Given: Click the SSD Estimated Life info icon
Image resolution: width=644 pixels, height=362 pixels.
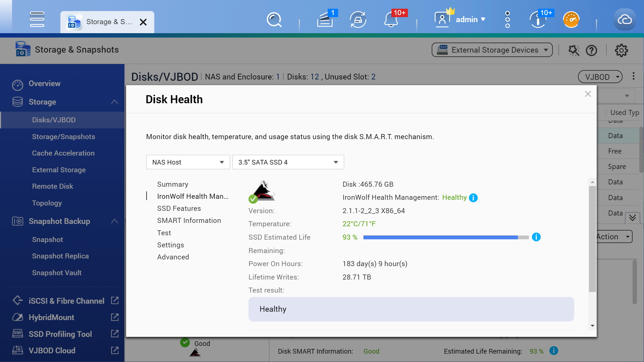Looking at the screenshot, I should click(537, 237).
